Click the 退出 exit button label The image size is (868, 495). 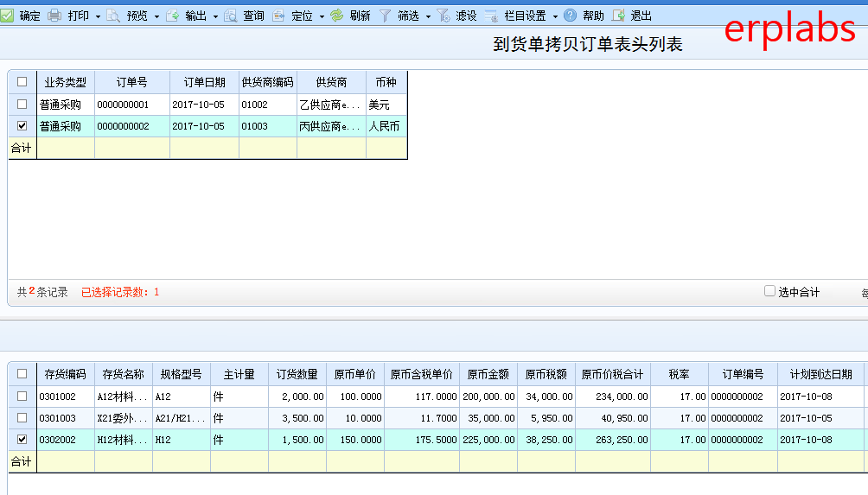click(641, 16)
